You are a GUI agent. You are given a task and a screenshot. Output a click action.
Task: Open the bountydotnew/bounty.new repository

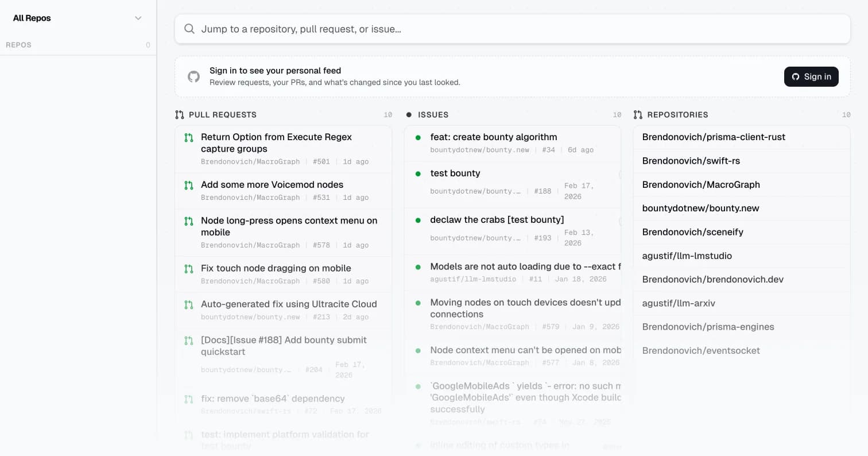(x=700, y=208)
